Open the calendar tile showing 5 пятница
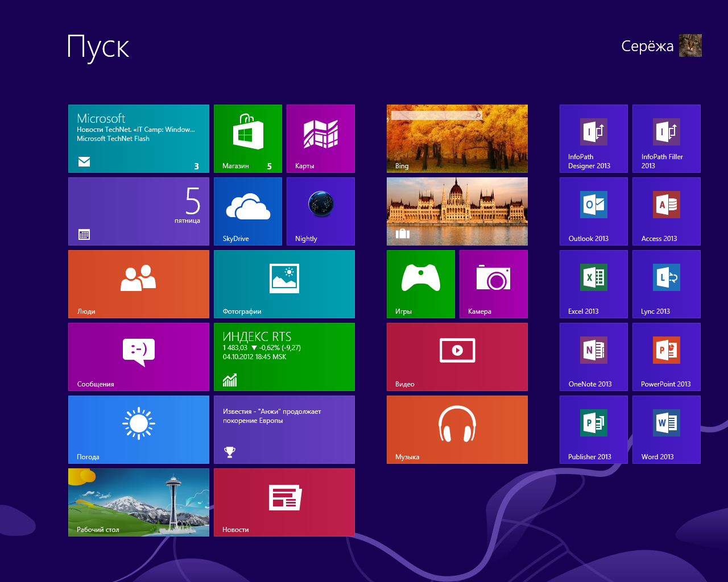This screenshot has width=728, height=582. pyautogui.click(x=139, y=211)
